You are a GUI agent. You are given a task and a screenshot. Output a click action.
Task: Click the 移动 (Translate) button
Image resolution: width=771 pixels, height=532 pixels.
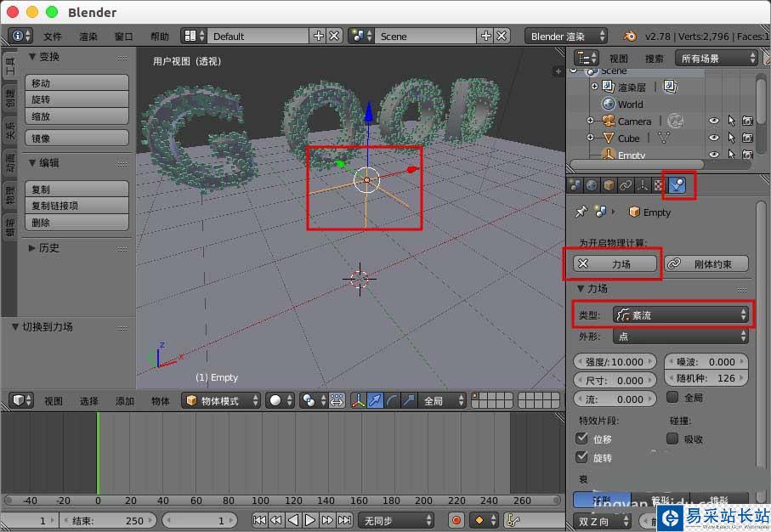click(77, 82)
